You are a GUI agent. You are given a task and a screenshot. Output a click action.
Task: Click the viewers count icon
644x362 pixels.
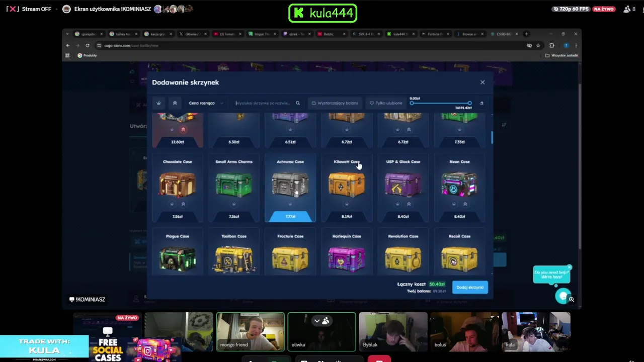[627, 9]
